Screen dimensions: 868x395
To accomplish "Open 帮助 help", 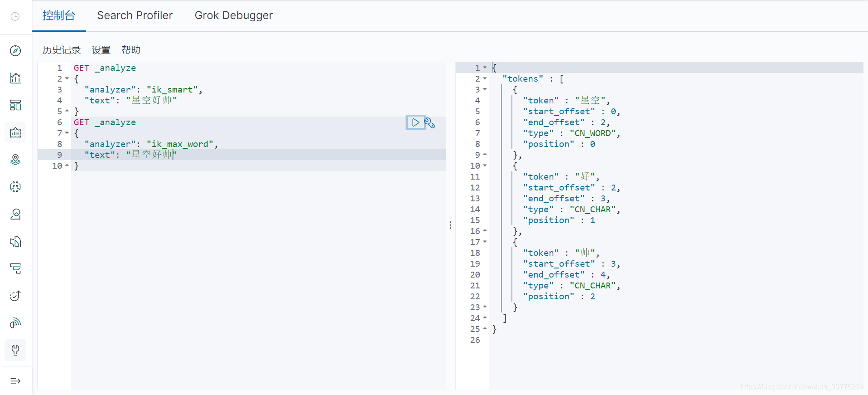I will 131,50.
